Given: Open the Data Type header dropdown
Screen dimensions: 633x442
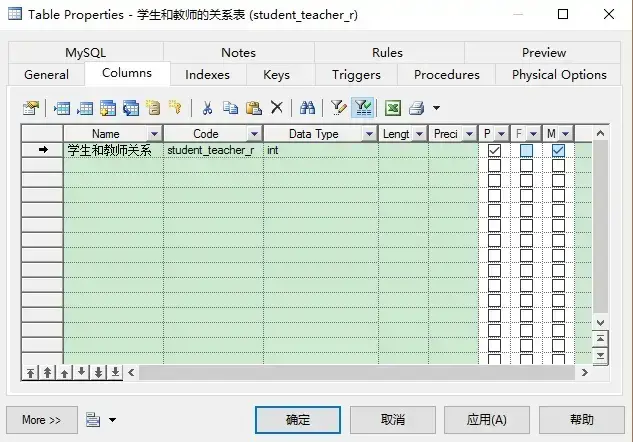Looking at the screenshot, I should [x=369, y=134].
